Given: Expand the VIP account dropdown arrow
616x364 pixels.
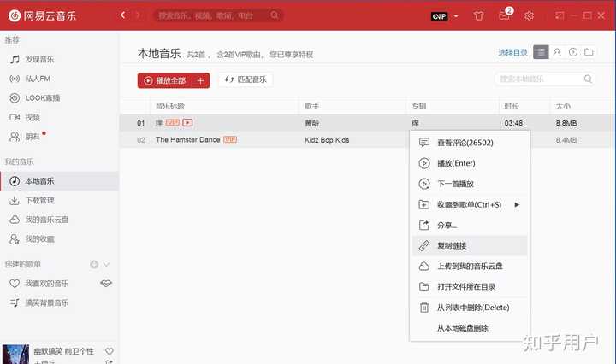Looking at the screenshot, I should [x=456, y=16].
